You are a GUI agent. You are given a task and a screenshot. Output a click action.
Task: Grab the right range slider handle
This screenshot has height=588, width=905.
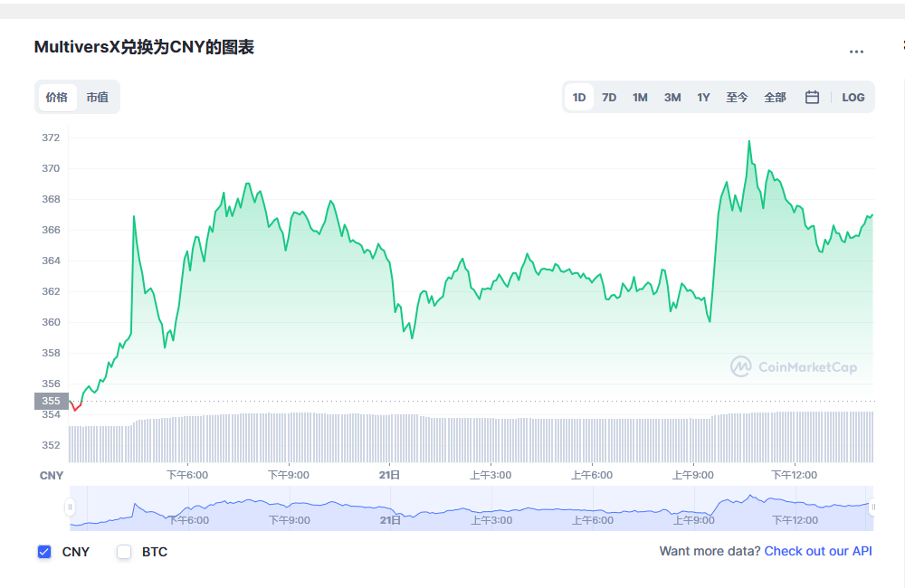(872, 507)
